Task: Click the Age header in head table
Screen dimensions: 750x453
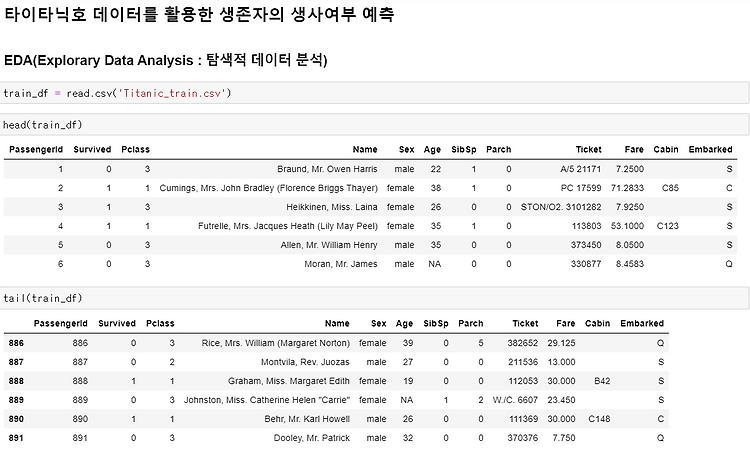Action: click(432, 150)
